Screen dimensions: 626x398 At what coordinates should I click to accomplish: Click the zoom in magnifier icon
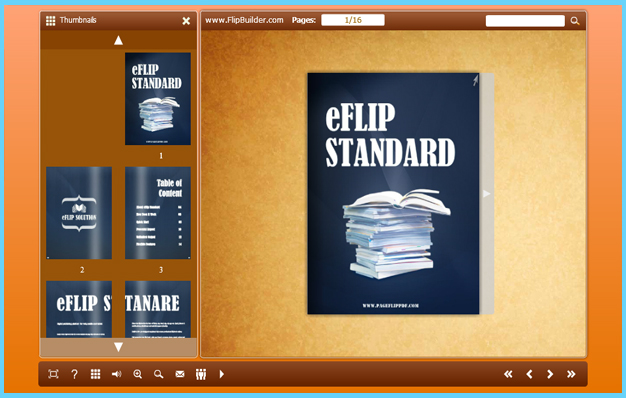(x=138, y=374)
